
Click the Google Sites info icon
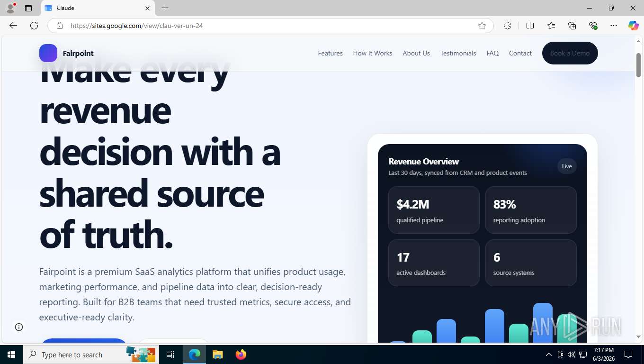19,327
